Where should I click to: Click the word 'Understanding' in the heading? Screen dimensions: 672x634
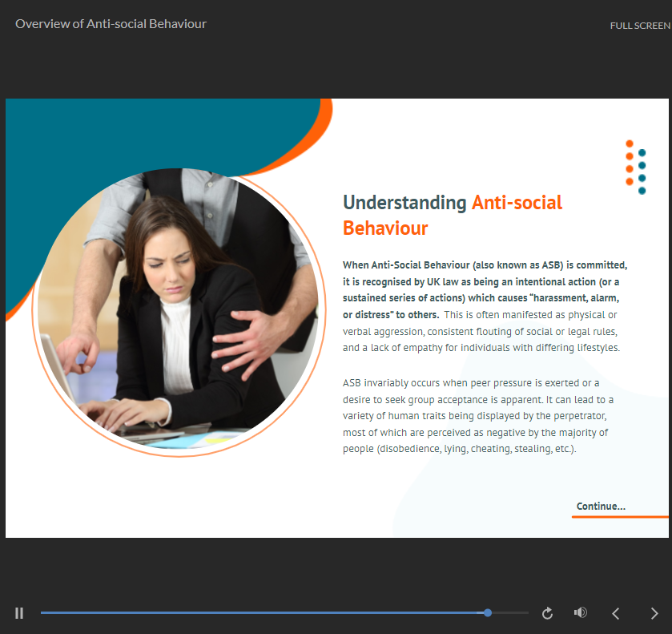pyautogui.click(x=404, y=203)
